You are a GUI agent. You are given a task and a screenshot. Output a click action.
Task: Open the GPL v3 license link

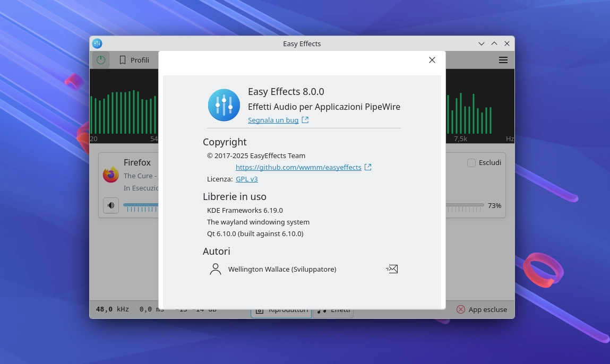pyautogui.click(x=246, y=179)
